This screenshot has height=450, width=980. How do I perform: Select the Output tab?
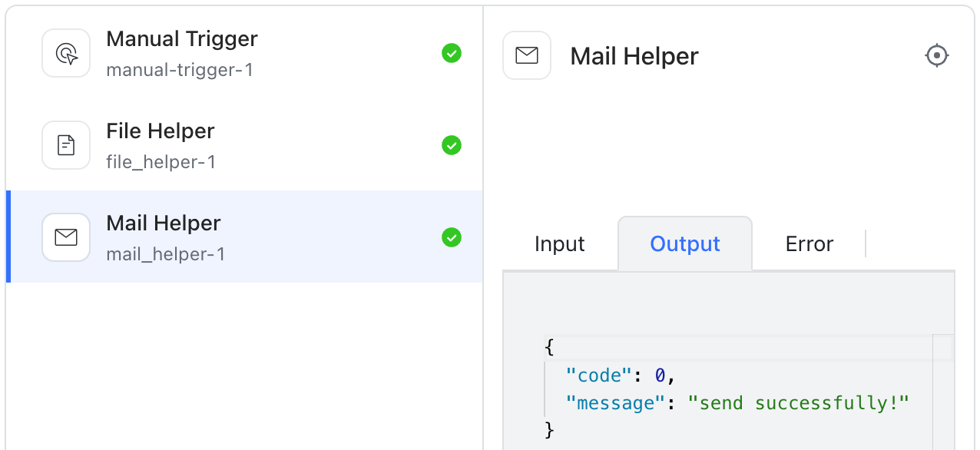[684, 243]
